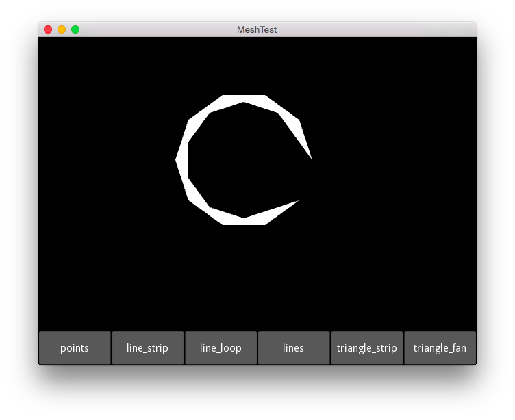Screen dimensions: 515x420
Task: Click the lower right pointed tip of mesh
Action: point(297,201)
